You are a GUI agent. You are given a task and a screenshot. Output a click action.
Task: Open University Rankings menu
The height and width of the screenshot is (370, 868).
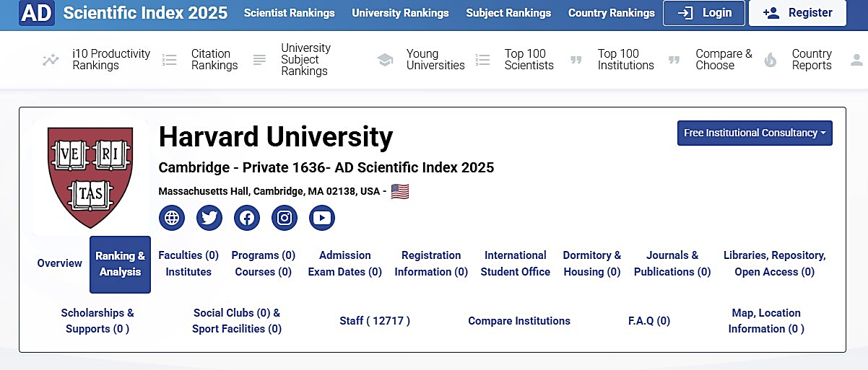[400, 13]
